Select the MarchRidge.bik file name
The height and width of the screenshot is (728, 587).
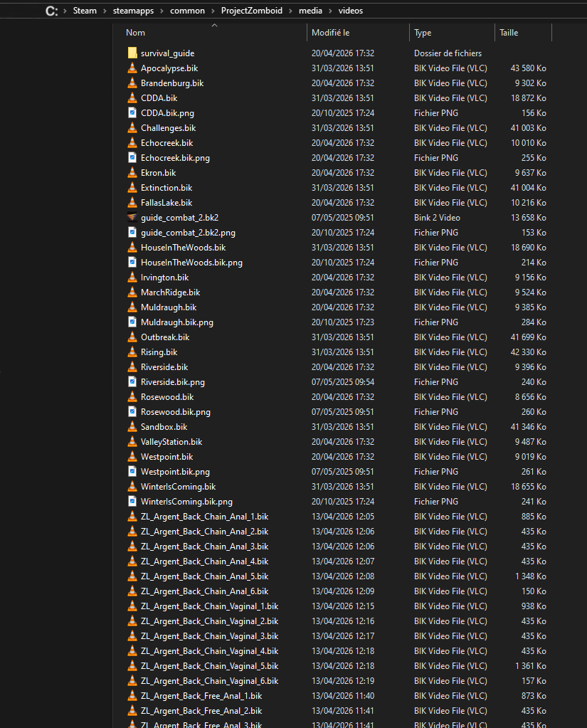coord(170,292)
